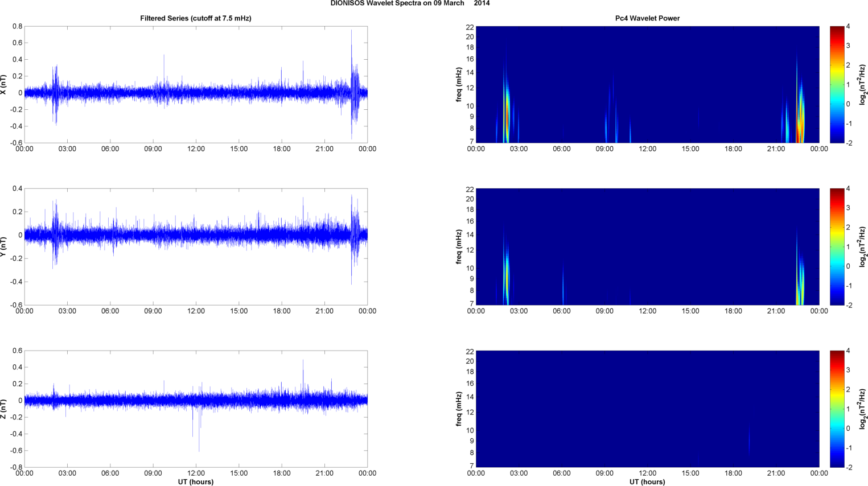Click 'UT (hours)' label under the Z time series
Viewport: 868px width, 486px height.
(196, 481)
